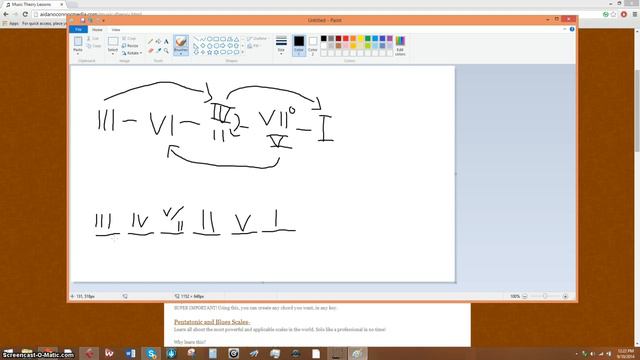Select the Eraser tool
This screenshot has height=360, width=640.
pos(151,51)
